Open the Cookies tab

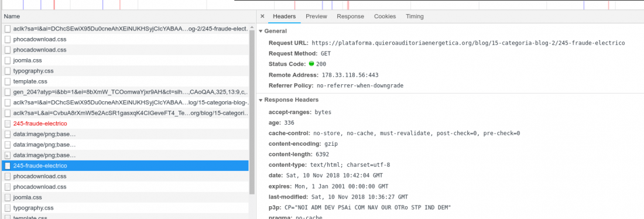point(385,16)
